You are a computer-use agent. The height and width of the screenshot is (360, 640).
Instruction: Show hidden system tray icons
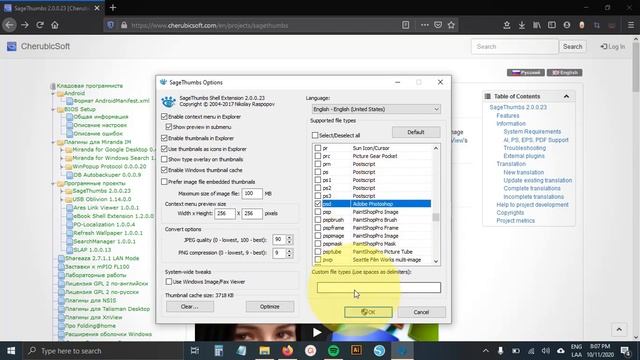click(x=485, y=351)
